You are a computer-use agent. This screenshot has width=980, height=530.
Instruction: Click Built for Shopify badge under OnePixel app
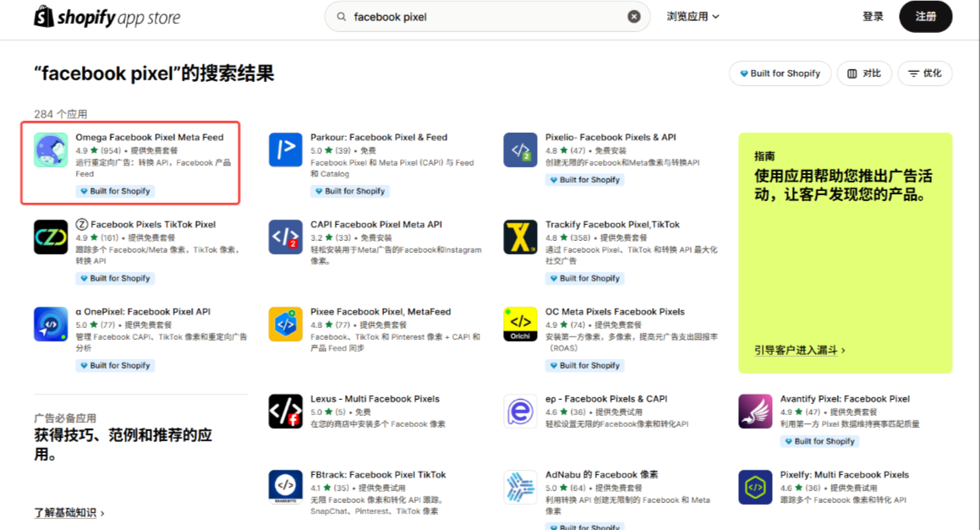115,366
